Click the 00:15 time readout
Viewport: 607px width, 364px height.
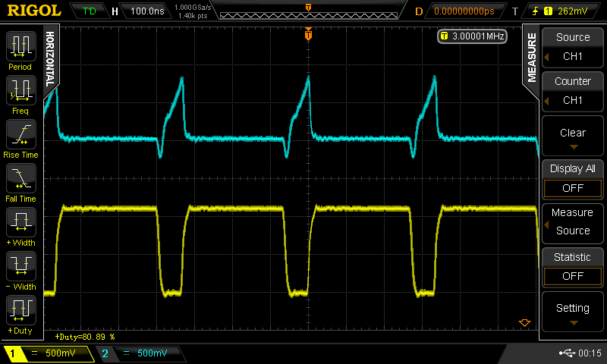590,353
